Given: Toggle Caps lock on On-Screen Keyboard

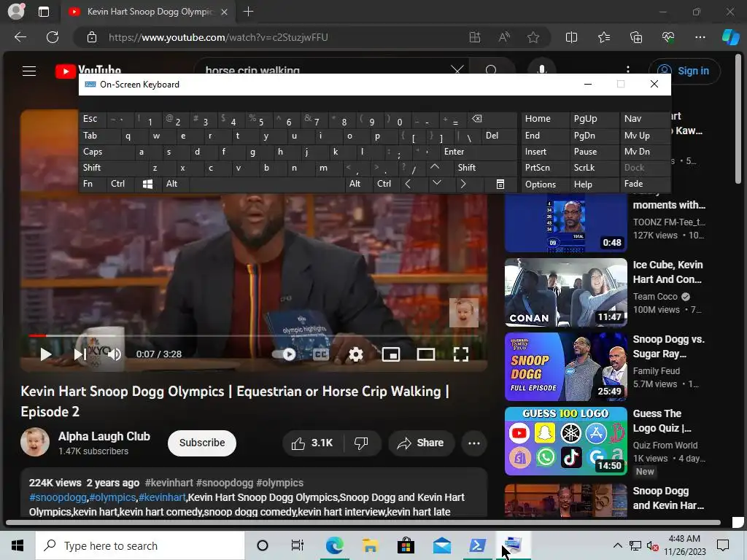Looking at the screenshot, I should coord(106,152).
